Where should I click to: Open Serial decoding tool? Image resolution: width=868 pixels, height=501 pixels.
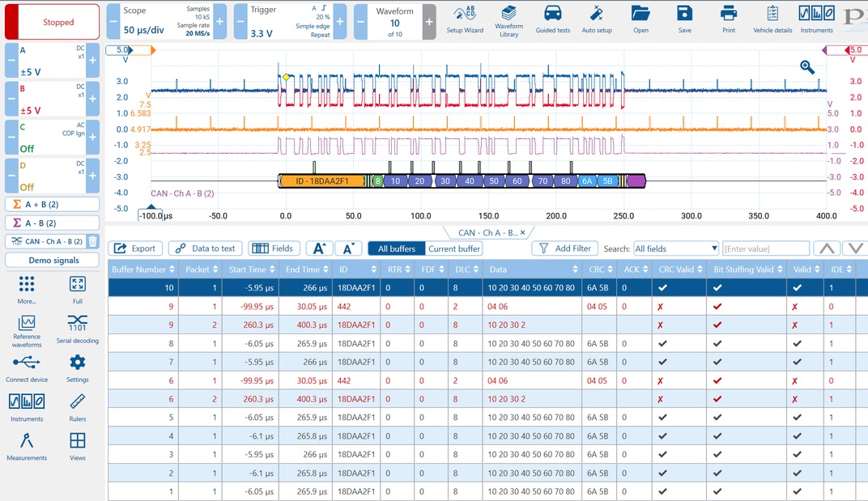78,329
